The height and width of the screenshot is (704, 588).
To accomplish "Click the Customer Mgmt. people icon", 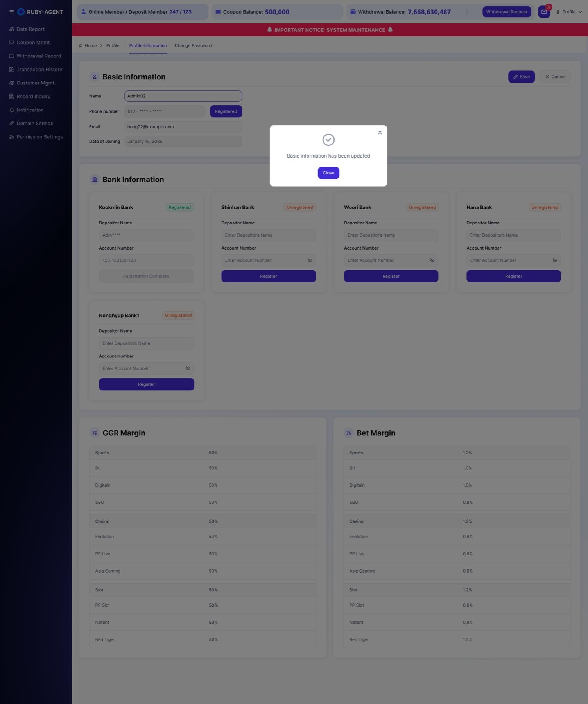I will point(12,83).
